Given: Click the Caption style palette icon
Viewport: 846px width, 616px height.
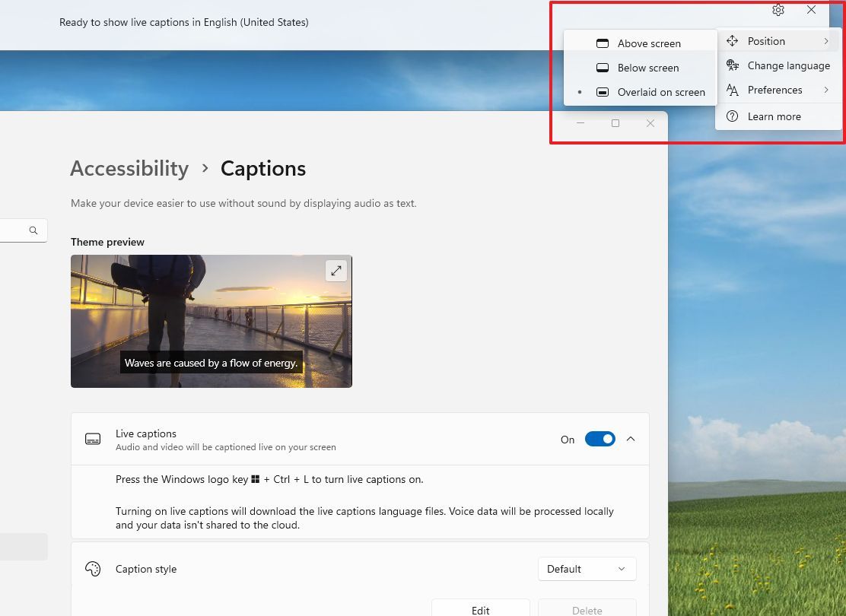Looking at the screenshot, I should tap(93, 568).
